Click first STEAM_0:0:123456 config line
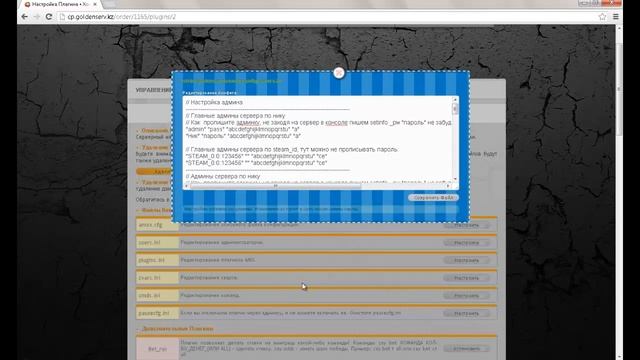Viewport: 640px width, 360px height. [256, 156]
